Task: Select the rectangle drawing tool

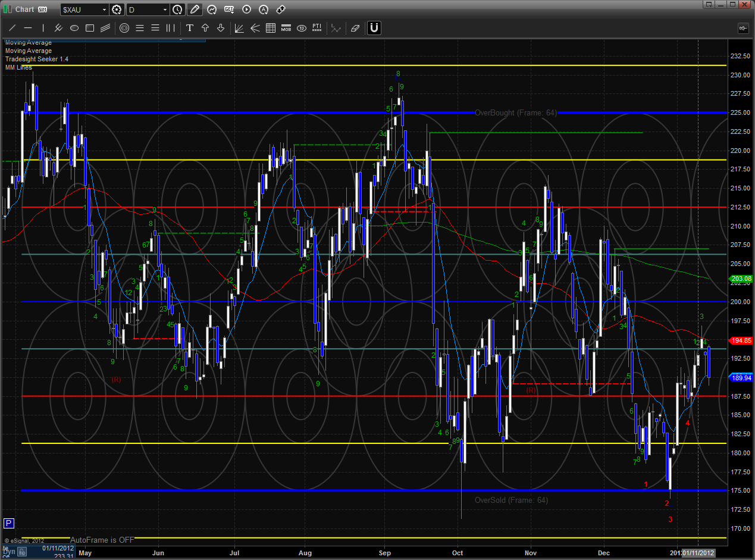Action: [x=90, y=28]
